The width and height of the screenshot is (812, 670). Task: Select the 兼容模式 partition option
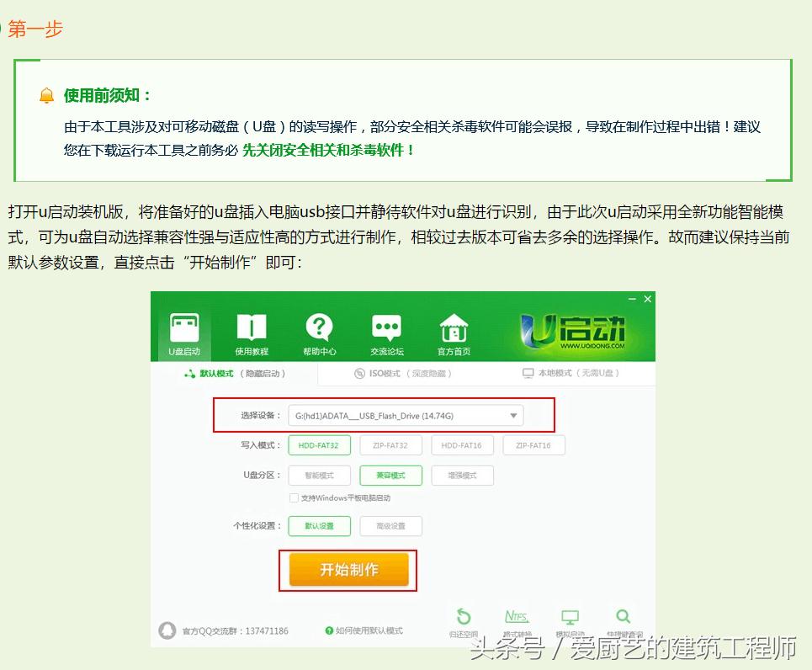pos(390,475)
